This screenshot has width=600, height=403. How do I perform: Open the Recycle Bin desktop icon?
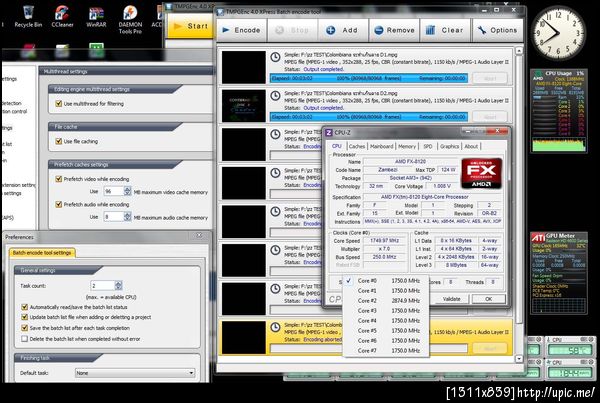coord(28,16)
